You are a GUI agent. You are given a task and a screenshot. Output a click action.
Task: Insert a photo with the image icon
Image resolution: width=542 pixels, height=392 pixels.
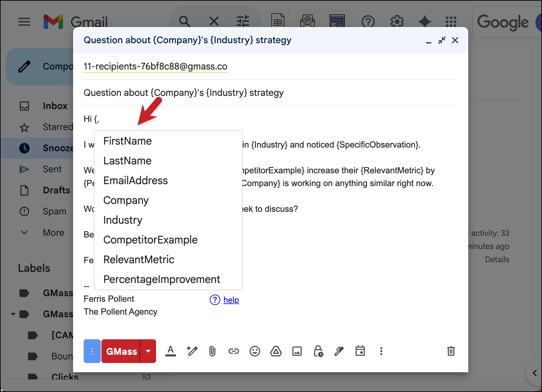(x=297, y=351)
